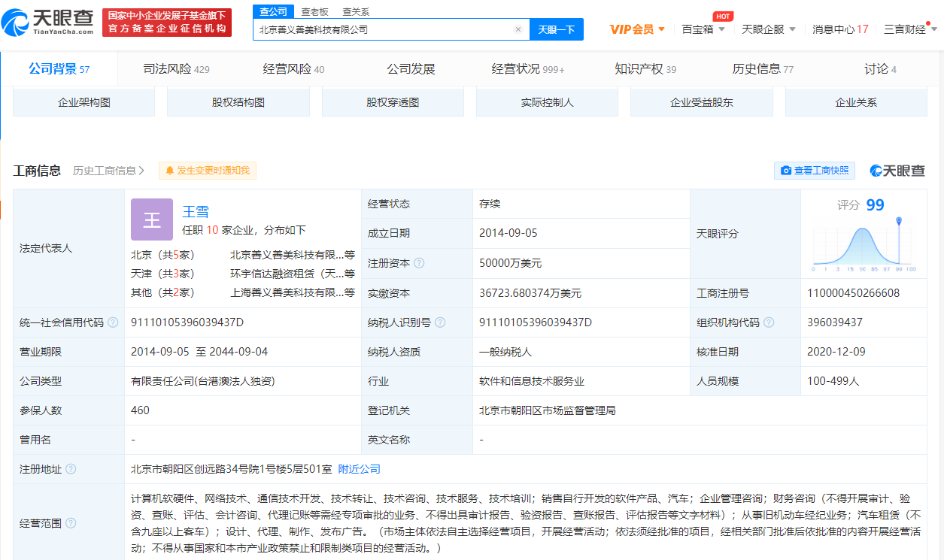The width and height of the screenshot is (944, 560).
Task: Click help icon next to 纳税人识别号
Action: 441,322
